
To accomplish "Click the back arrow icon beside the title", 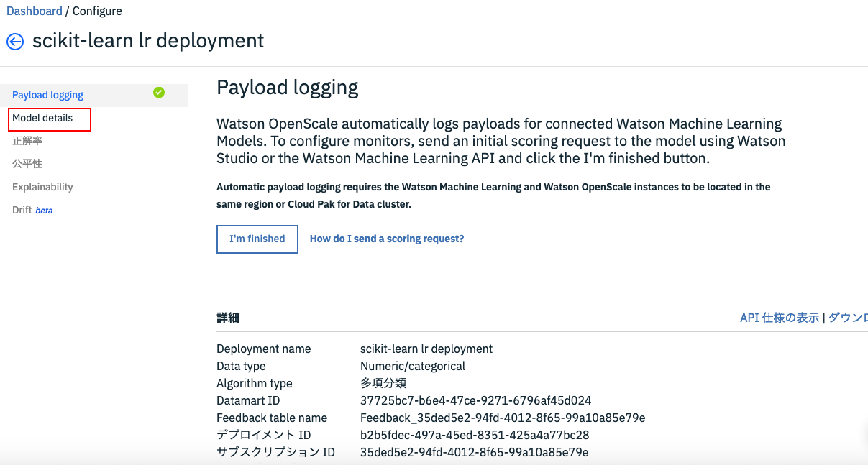I will tap(14, 42).
